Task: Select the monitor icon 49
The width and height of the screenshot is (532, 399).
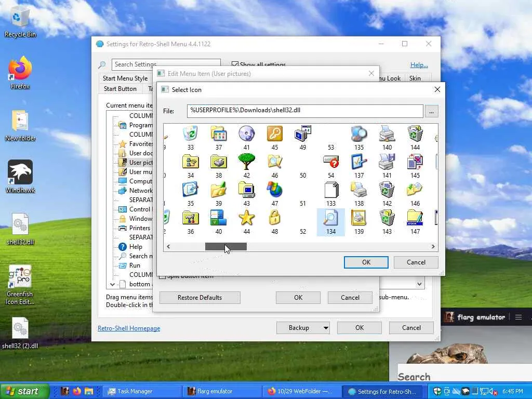Action: point(303,134)
